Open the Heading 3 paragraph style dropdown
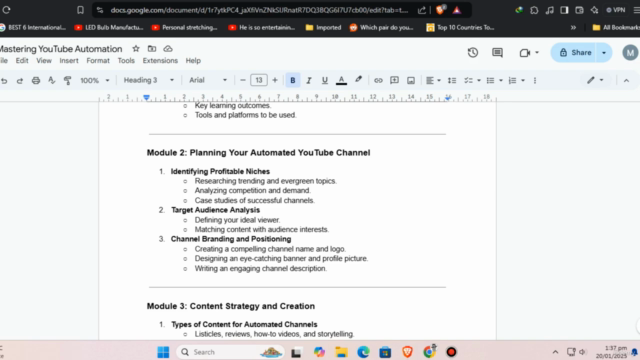This screenshot has width=640, height=360. coord(149,80)
